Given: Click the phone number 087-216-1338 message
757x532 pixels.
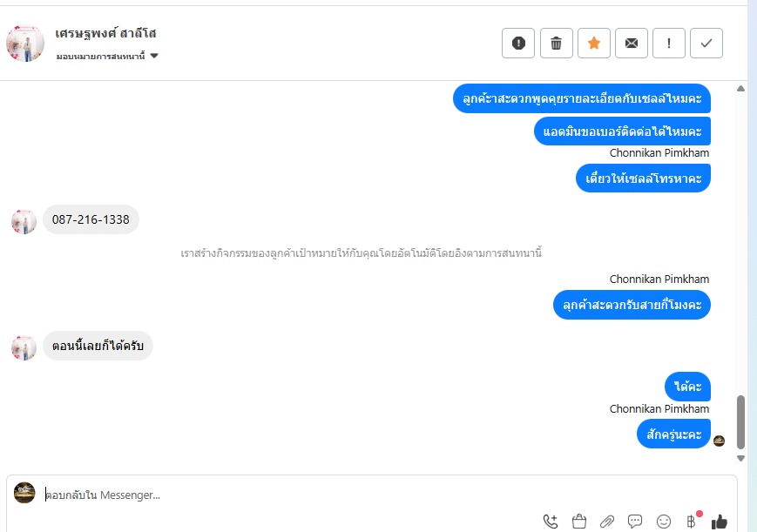Looking at the screenshot, I should 91,219.
